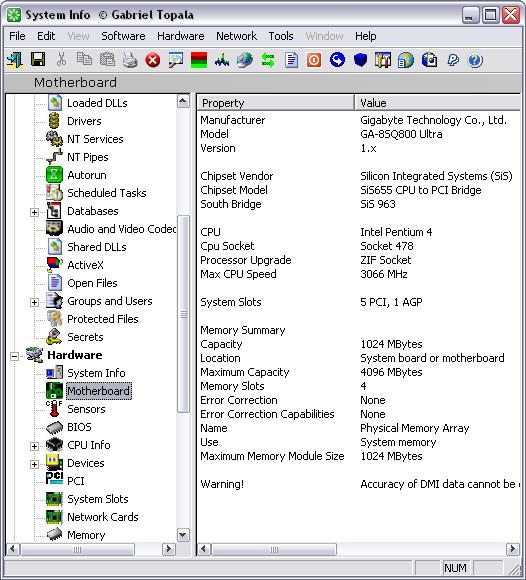Click the globe with page icon
This screenshot has width=526, height=580.
pyautogui.click(x=406, y=60)
